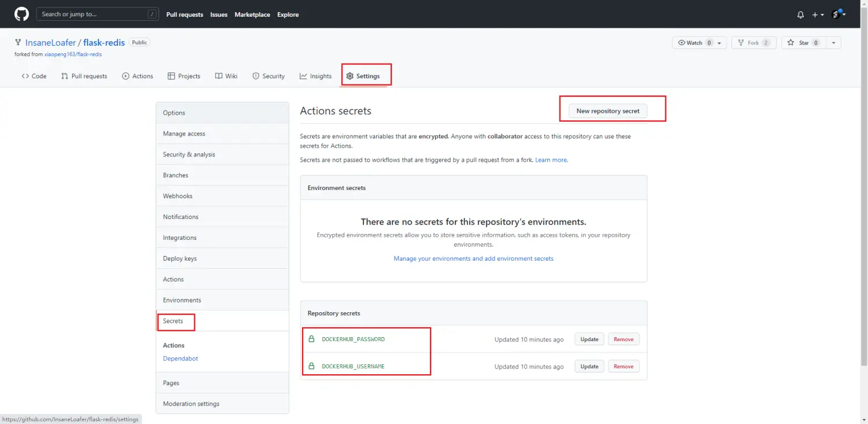
Task: Select Secrets in settings sidebar
Action: 222,321
